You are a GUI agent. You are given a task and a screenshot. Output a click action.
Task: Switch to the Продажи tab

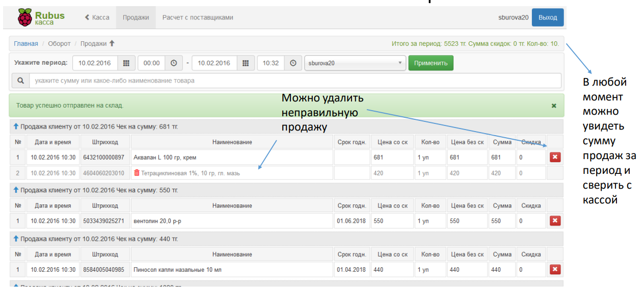pyautogui.click(x=136, y=17)
